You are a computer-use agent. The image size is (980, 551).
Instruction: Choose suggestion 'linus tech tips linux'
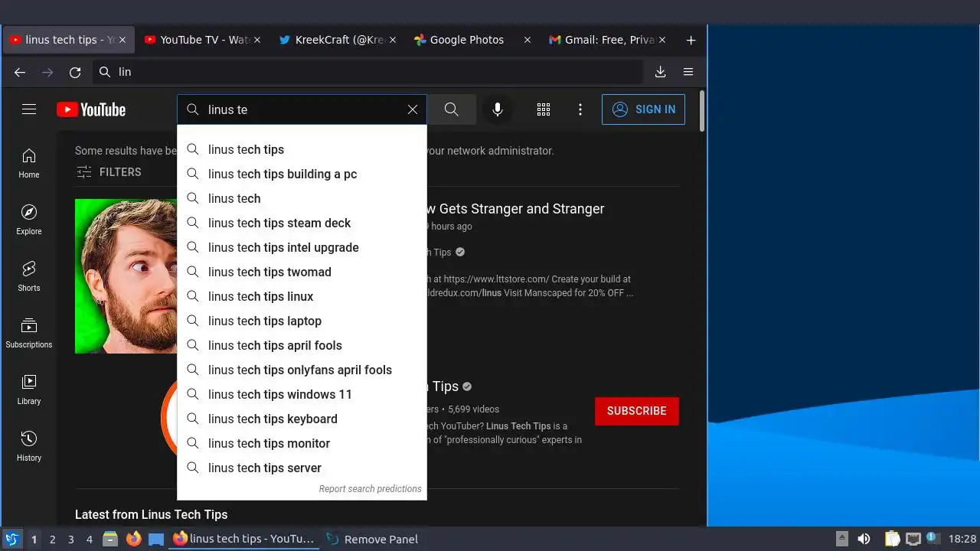(x=302, y=296)
